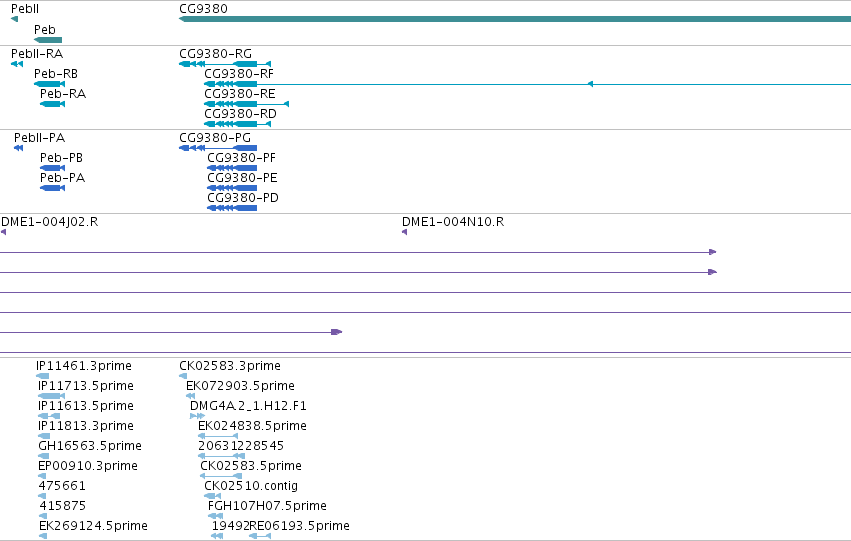Select IP11613.5prime EST
Screen dimensions: 851x541
pyautogui.click(x=86, y=406)
